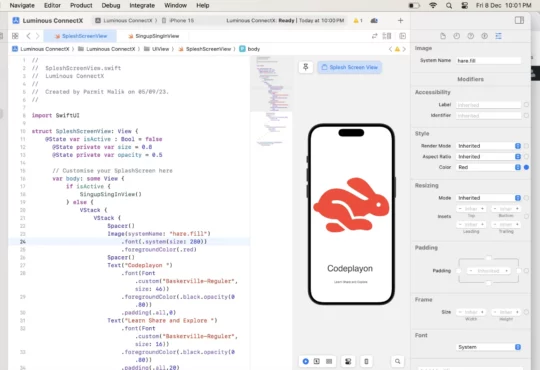Go back with the left navigation arrow
Screen dimensions: 540x370
point(29,36)
